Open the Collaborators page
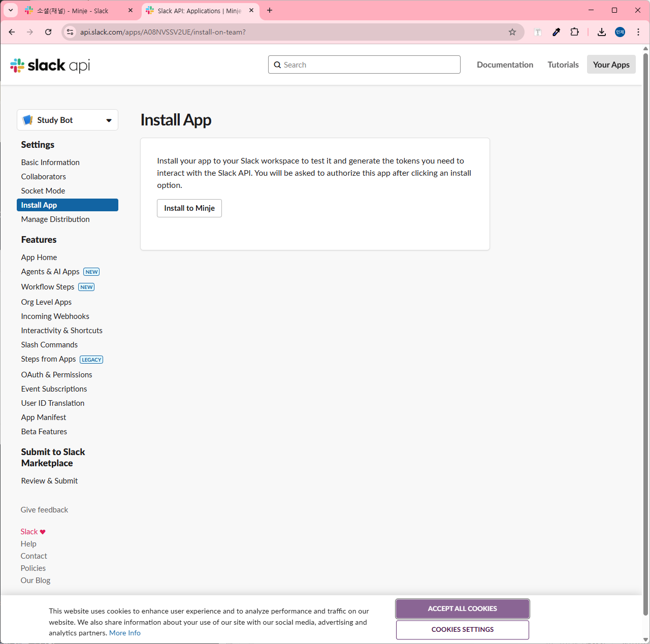 coord(44,177)
